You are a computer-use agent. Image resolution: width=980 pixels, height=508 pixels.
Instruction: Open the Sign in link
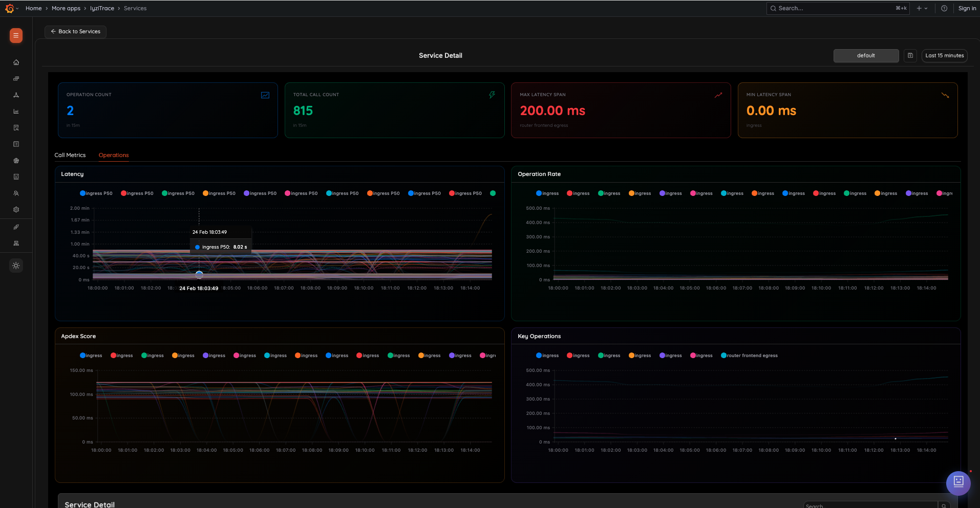(967, 8)
